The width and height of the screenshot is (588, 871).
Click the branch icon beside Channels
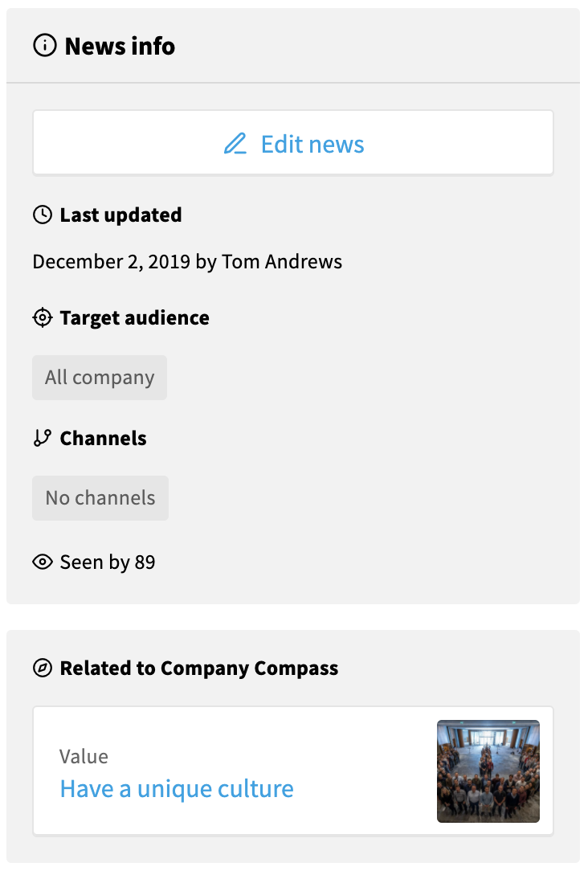tap(43, 438)
